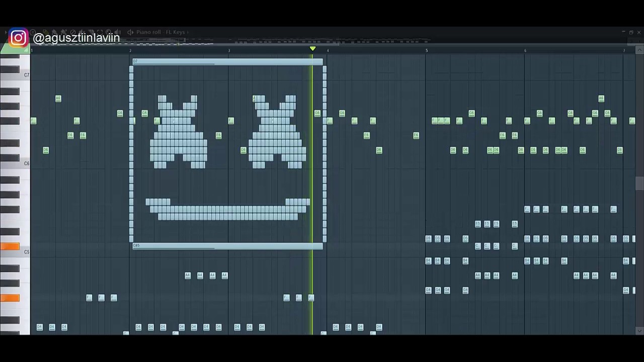Activate the Zoom tool in piano roll toolbar
644x362 pixels.
tap(108, 32)
